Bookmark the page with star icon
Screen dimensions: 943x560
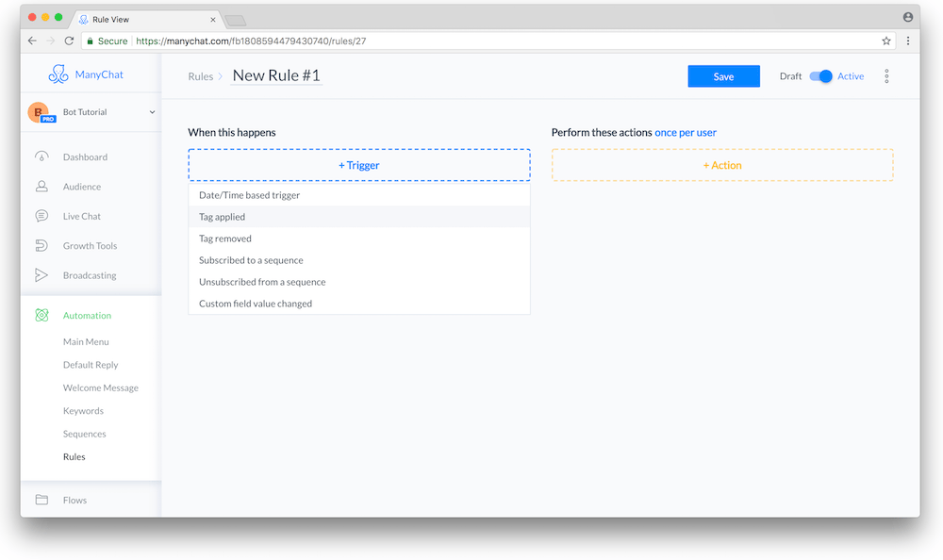pyautogui.click(x=885, y=41)
